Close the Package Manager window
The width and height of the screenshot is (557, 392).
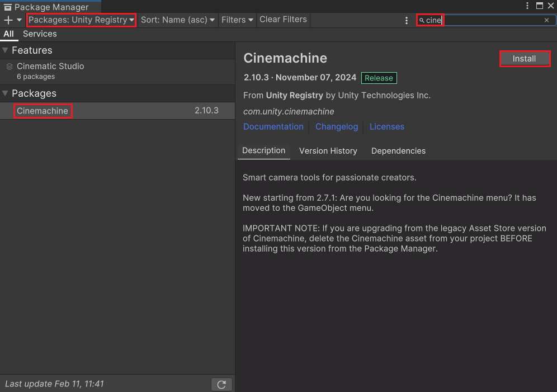(x=551, y=6)
